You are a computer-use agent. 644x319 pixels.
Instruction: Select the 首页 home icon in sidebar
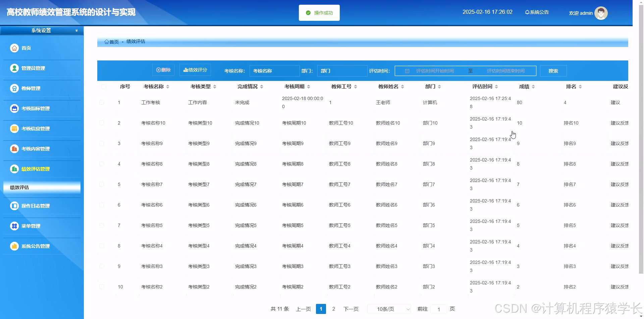pyautogui.click(x=14, y=48)
